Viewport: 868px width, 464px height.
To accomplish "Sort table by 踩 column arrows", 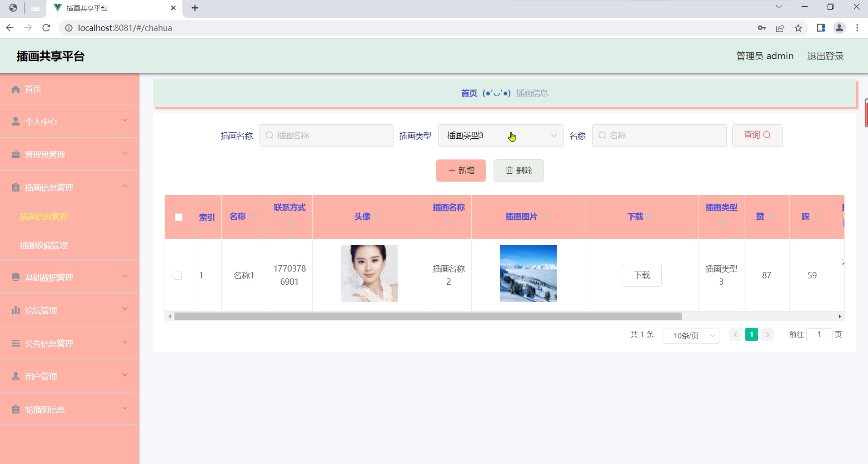I will (x=816, y=217).
